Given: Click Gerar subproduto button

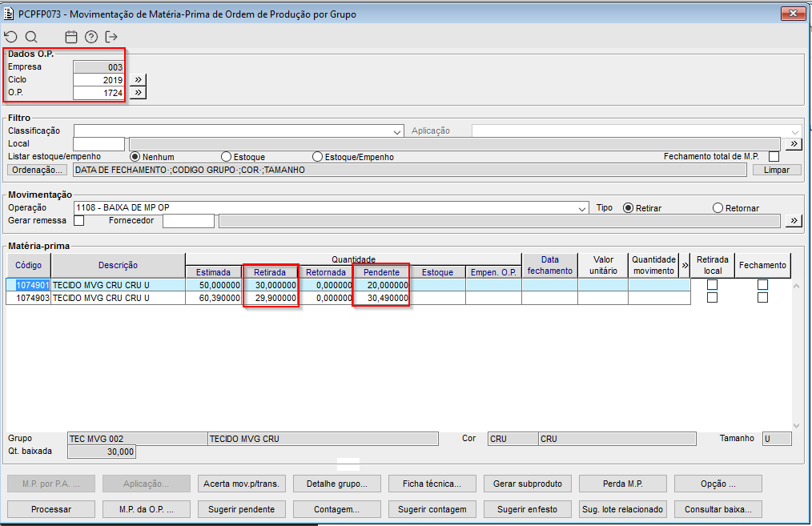Looking at the screenshot, I should pyautogui.click(x=528, y=484).
